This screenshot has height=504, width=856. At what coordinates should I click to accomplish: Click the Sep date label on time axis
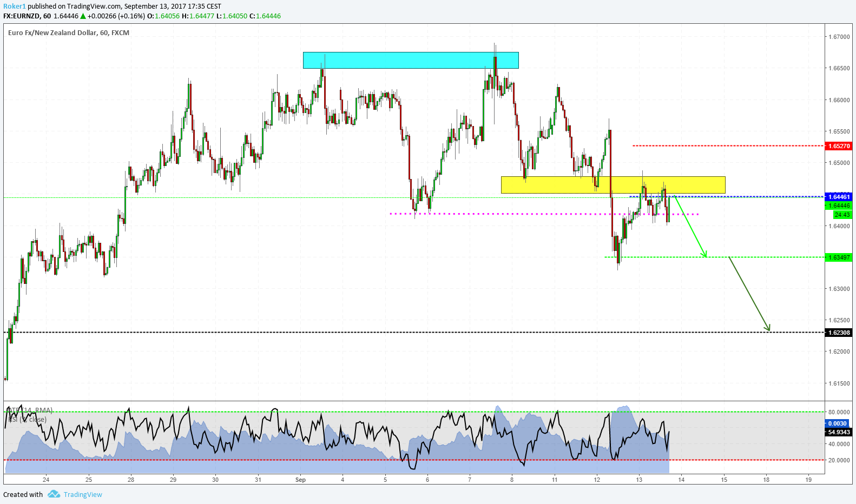pos(301,480)
